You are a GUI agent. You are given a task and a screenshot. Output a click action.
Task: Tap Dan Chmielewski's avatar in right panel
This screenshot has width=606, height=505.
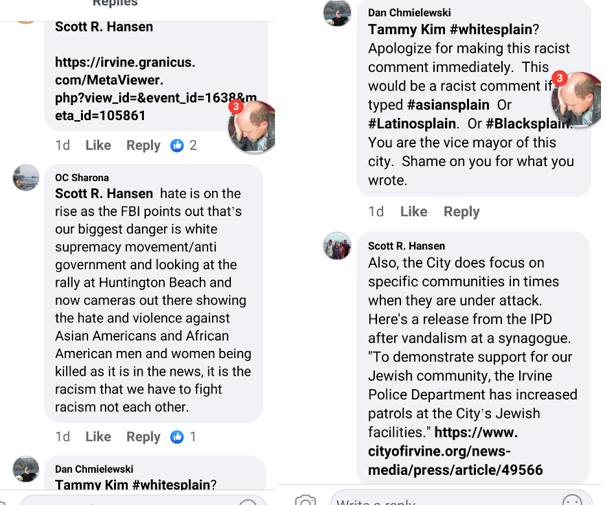click(337, 13)
